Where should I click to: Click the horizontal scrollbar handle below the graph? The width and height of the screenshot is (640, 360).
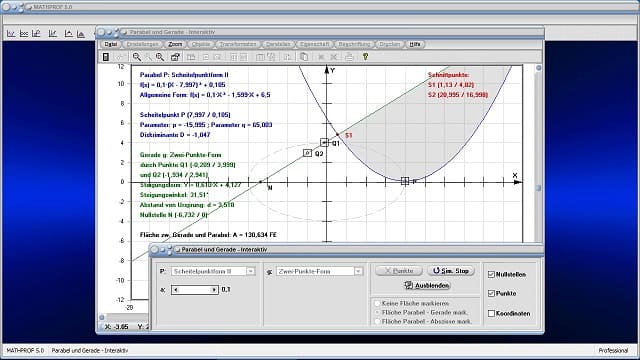[102, 317]
